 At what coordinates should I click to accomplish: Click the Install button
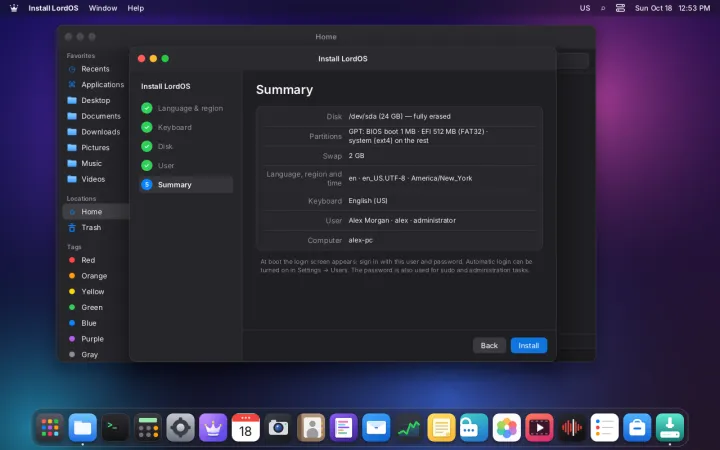pos(529,345)
